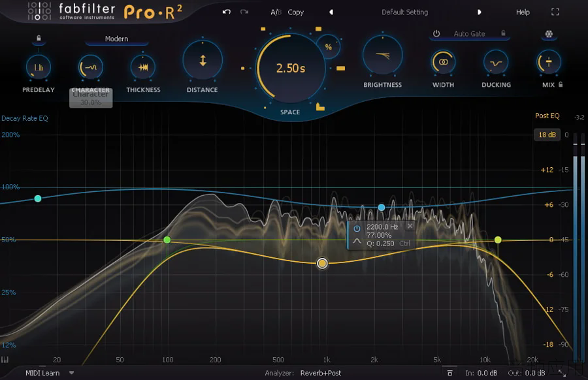Click the Ducking knob
Image resolution: width=588 pixels, height=380 pixels.
tap(496, 62)
